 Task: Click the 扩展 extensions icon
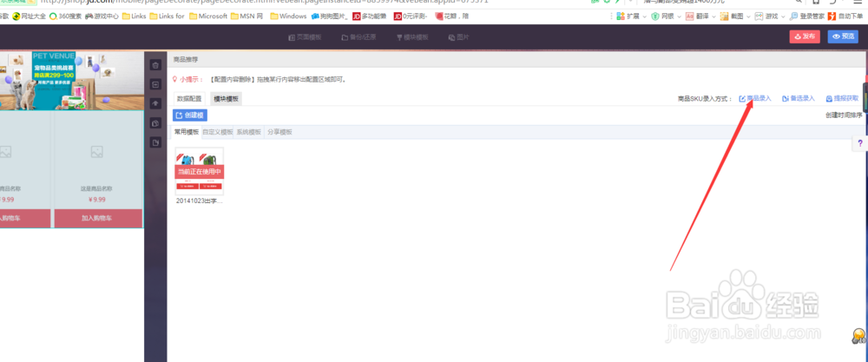click(621, 16)
